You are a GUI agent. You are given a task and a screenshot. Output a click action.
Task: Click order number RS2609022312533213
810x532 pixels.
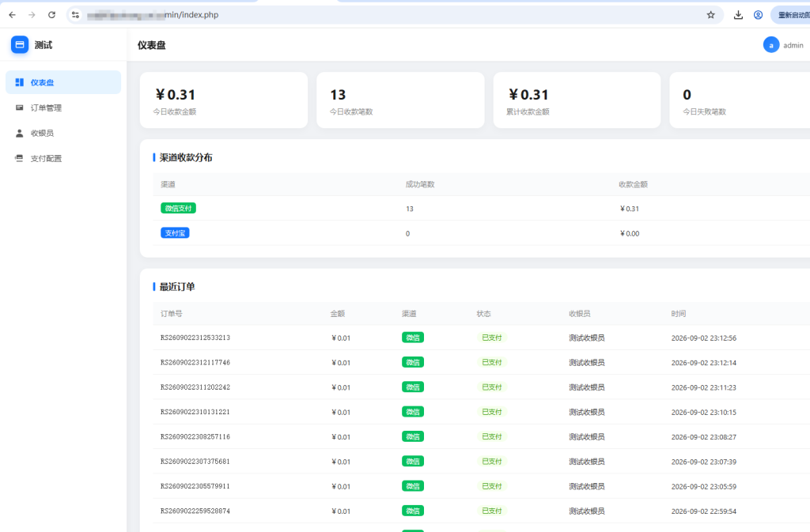[195, 338]
